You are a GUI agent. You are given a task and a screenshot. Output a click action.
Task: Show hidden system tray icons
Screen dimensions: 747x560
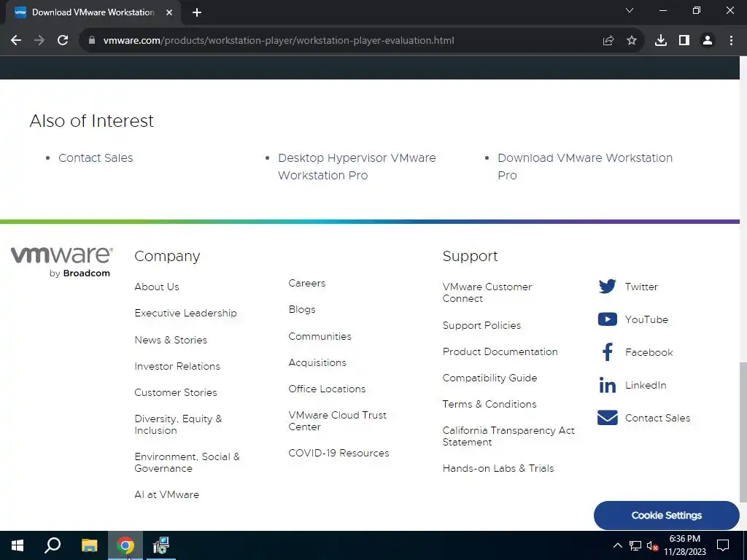pos(617,545)
